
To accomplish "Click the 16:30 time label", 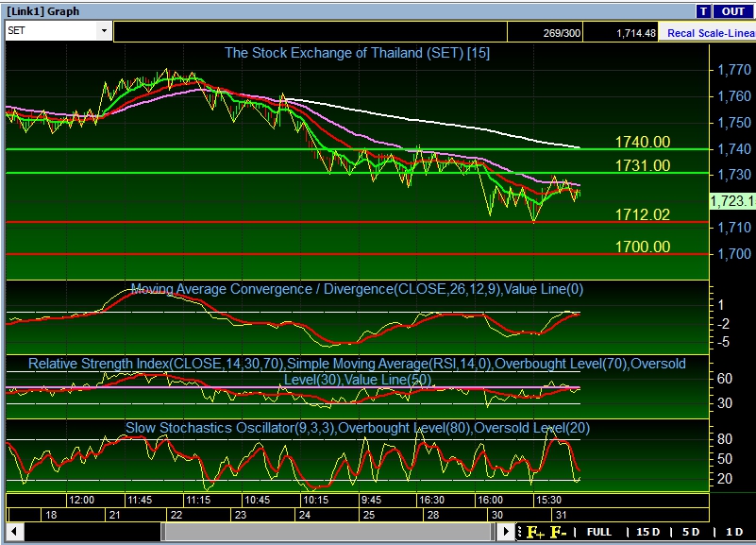I will (x=431, y=501).
